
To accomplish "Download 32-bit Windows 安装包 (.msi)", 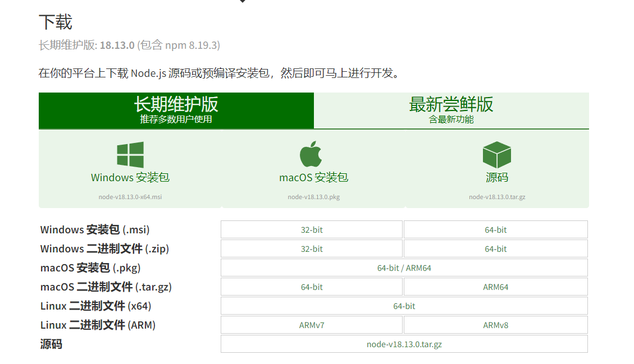I will [312, 230].
